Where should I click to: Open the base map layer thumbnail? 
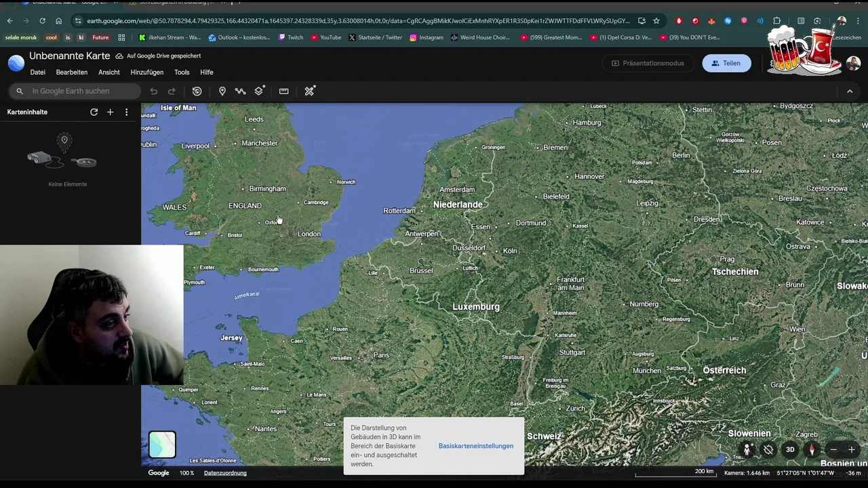pos(162,445)
